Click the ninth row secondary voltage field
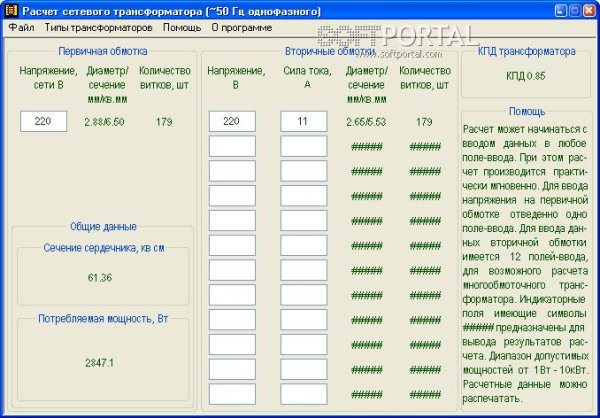The width and height of the screenshot is (600, 418). click(232, 320)
